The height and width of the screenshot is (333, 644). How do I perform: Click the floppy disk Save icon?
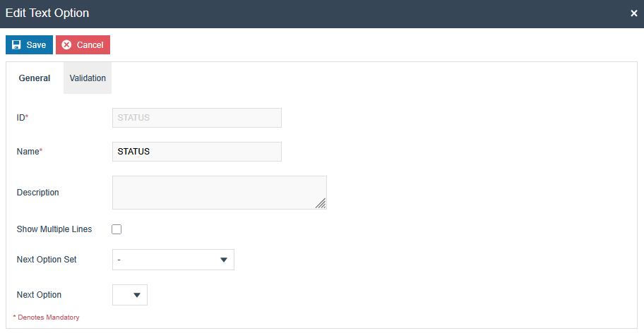(x=16, y=45)
